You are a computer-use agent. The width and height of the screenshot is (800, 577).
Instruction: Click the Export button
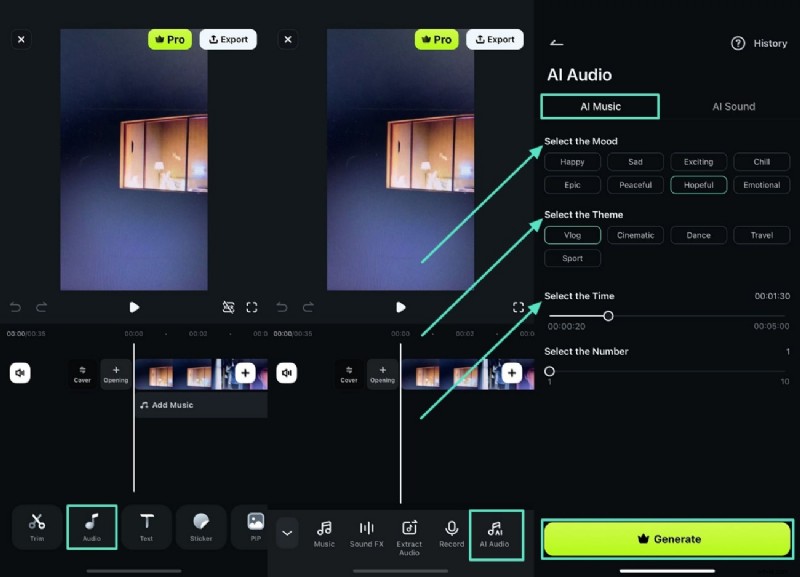pos(228,39)
